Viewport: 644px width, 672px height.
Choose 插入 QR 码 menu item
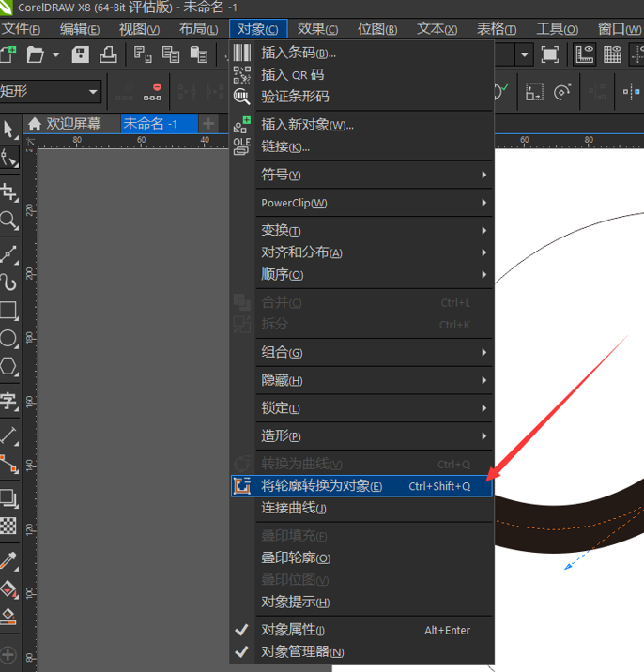coord(361,74)
